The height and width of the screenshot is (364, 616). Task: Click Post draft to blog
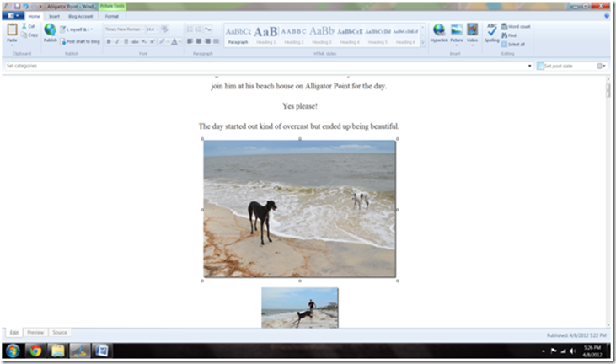(x=80, y=41)
